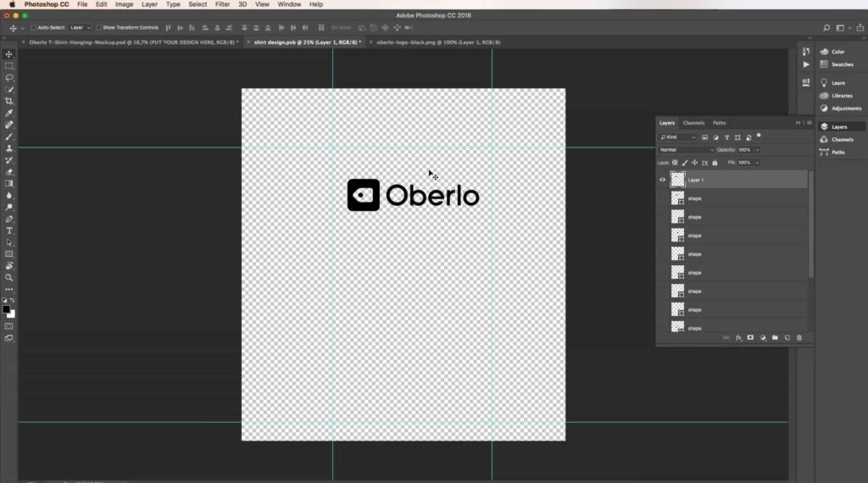Open the Adjustments panel button

pos(845,108)
